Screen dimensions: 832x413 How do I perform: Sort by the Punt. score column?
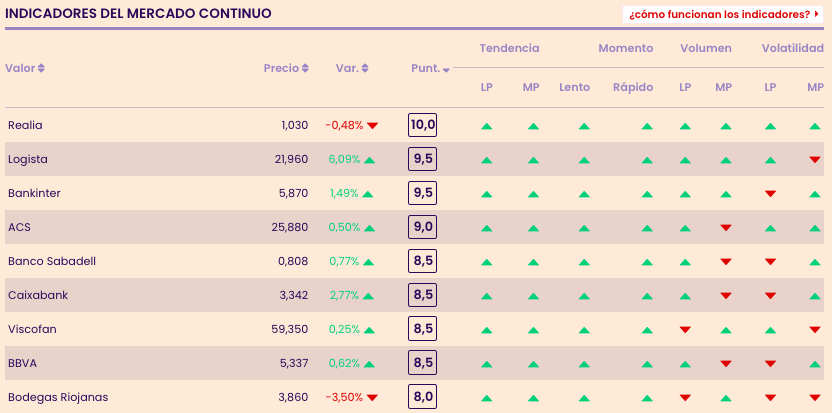coord(430,68)
